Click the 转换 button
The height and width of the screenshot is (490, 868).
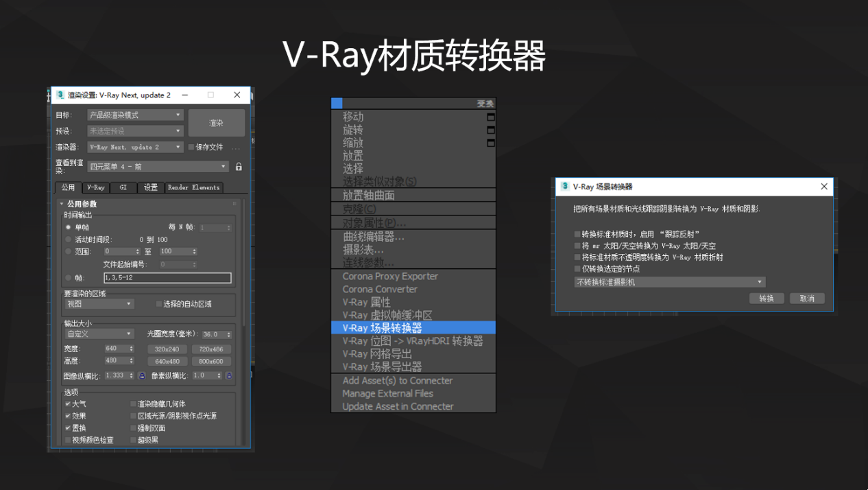coord(767,299)
